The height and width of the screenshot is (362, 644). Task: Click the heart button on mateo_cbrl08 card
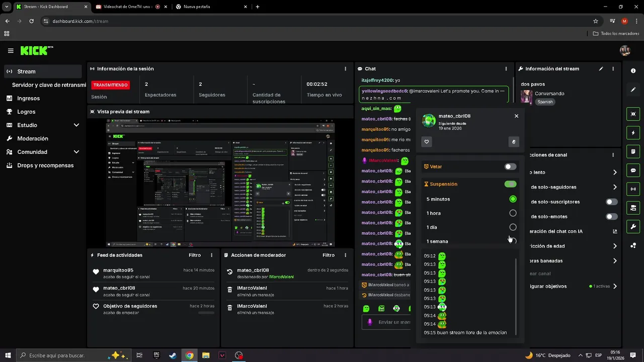(427, 142)
